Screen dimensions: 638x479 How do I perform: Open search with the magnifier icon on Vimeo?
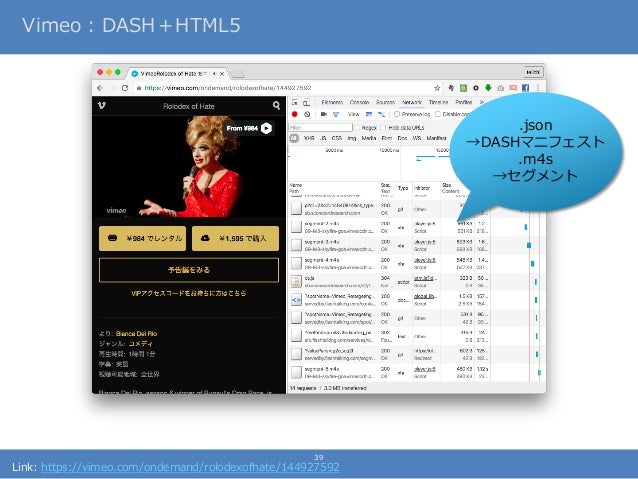pyautogui.click(x=276, y=106)
